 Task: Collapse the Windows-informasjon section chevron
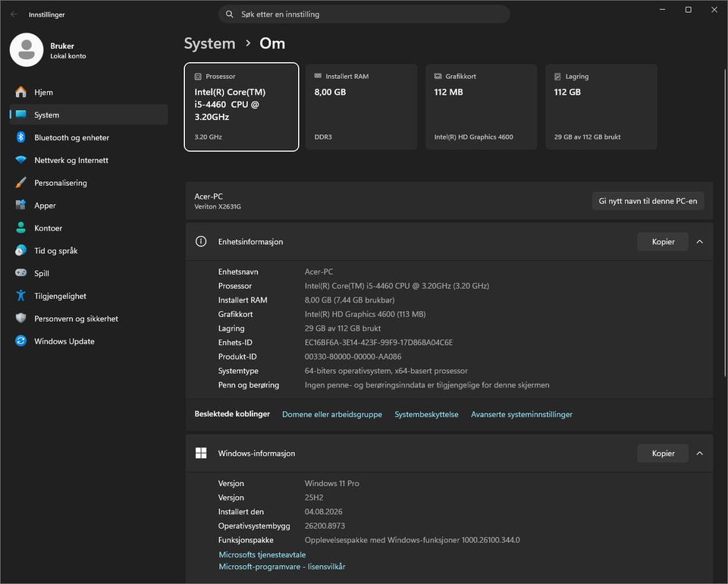pyautogui.click(x=700, y=453)
